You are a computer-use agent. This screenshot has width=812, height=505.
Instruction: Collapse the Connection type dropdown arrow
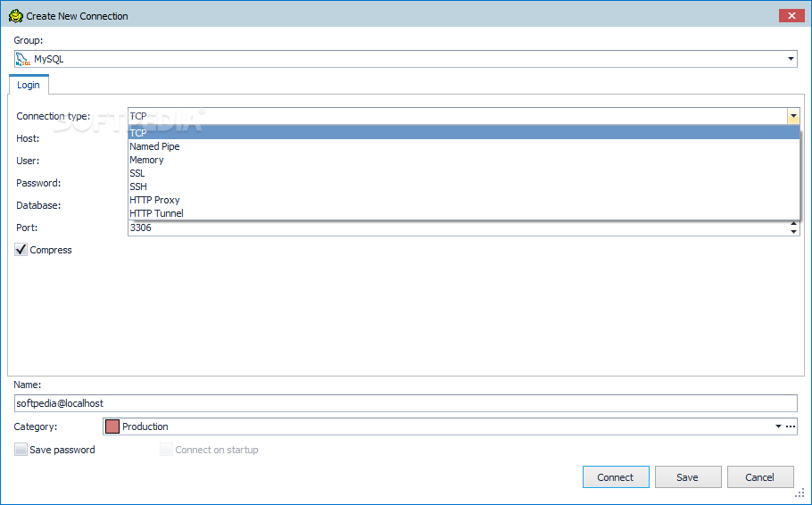(x=793, y=116)
